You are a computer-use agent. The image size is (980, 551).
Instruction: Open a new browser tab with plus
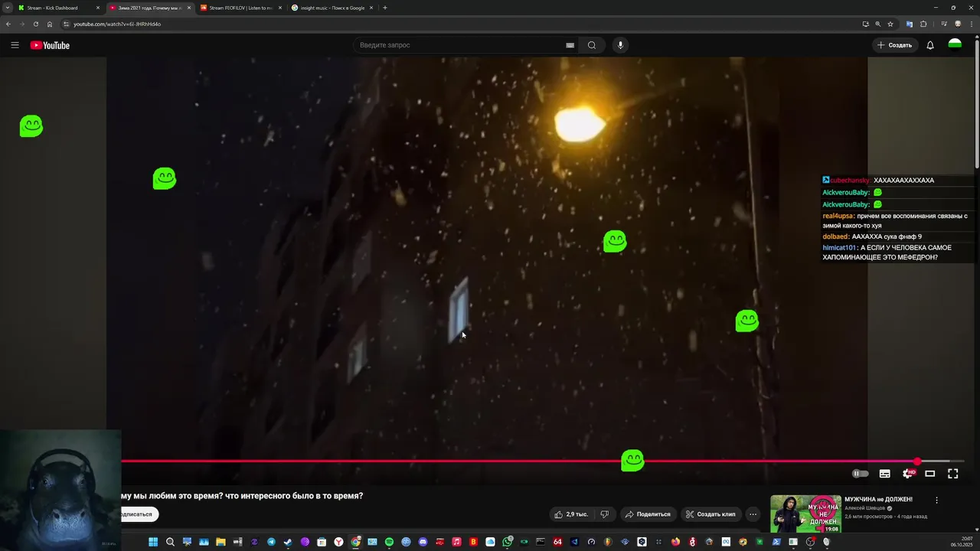coord(384,8)
